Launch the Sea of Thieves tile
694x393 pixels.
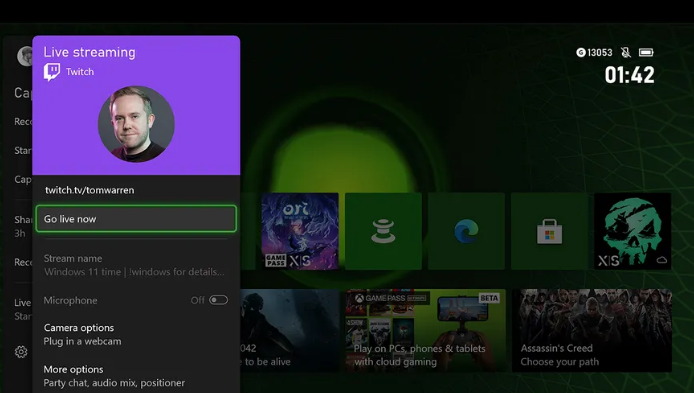tap(632, 231)
